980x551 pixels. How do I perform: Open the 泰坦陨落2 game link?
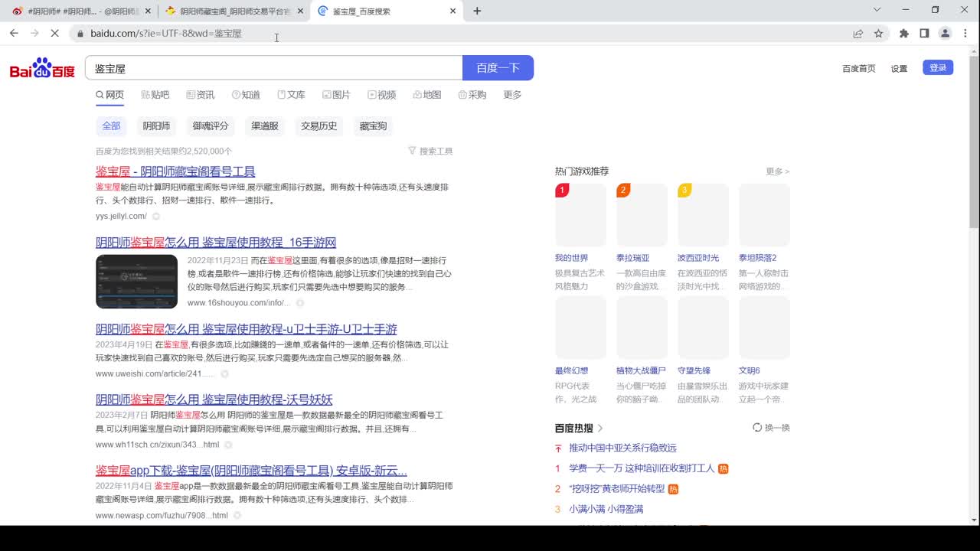758,258
